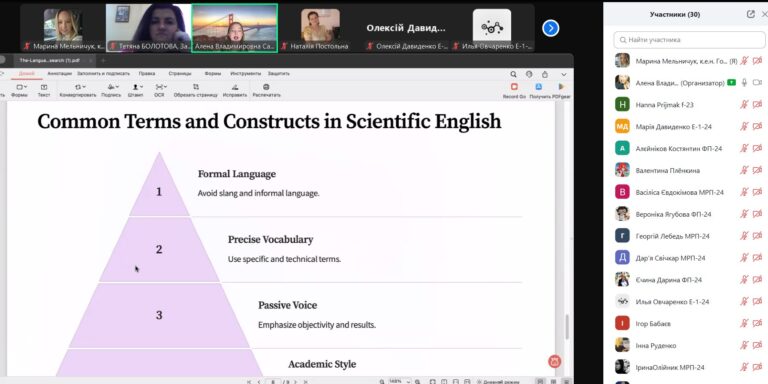Select the Текст tool in PDF toolbar
768x384 pixels.
coord(44,91)
